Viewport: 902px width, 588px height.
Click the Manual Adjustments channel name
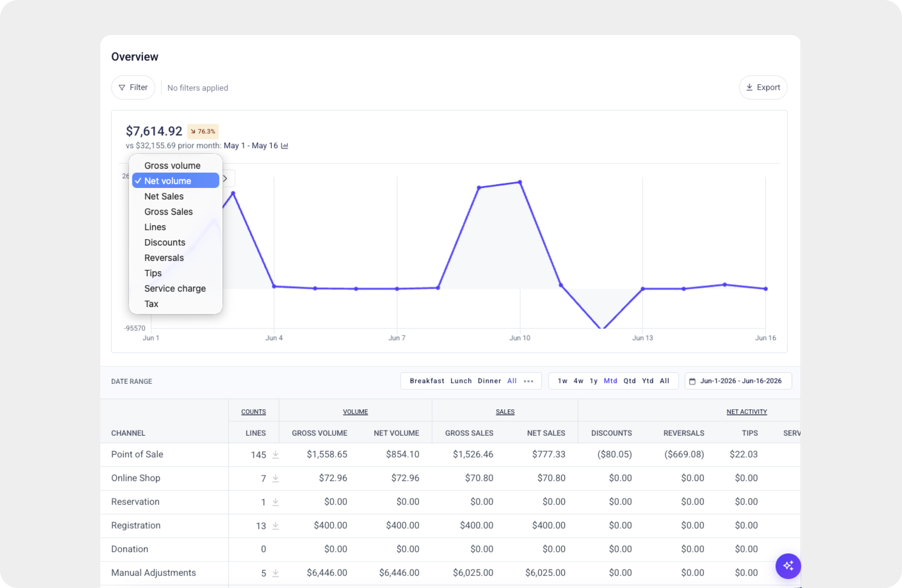point(153,573)
